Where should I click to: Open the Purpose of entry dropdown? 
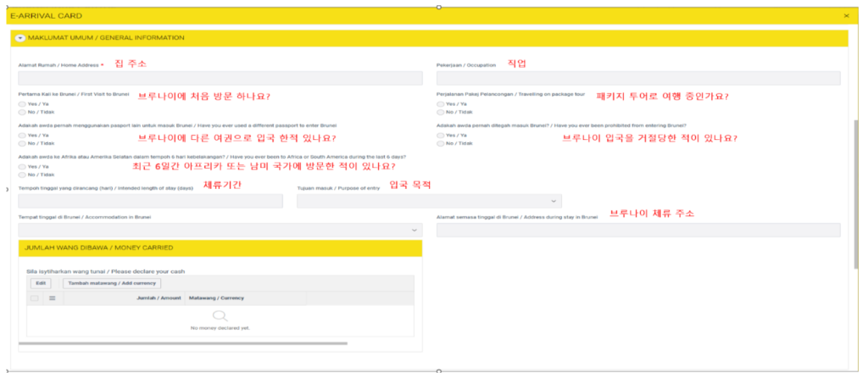coord(428,201)
